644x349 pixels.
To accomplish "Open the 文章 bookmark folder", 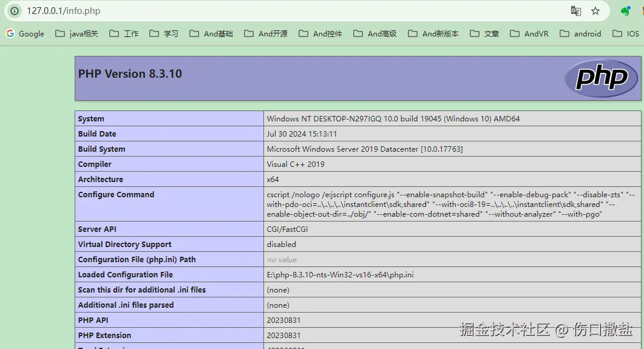I will point(484,33).
